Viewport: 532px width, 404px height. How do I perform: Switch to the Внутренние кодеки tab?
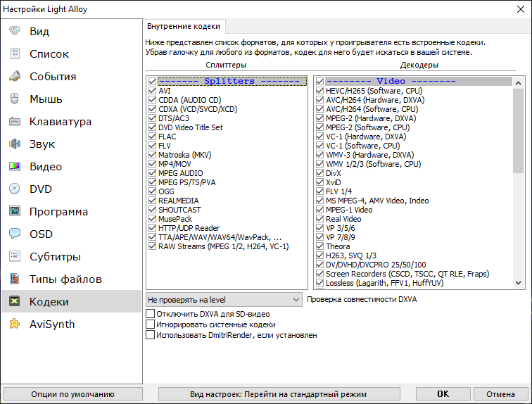pyautogui.click(x=183, y=27)
